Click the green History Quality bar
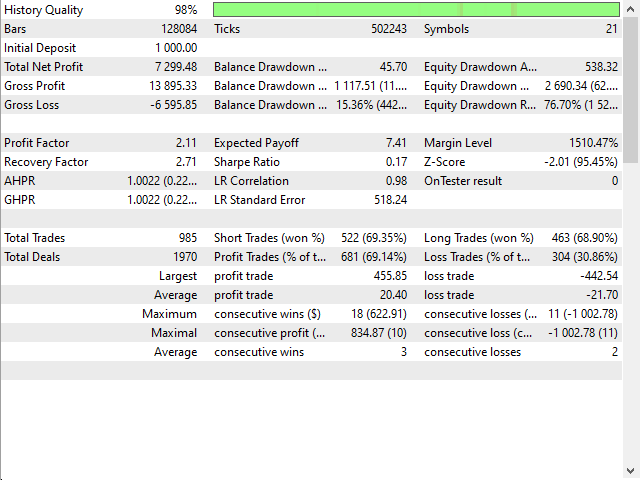The image size is (640, 480). coord(416,9)
